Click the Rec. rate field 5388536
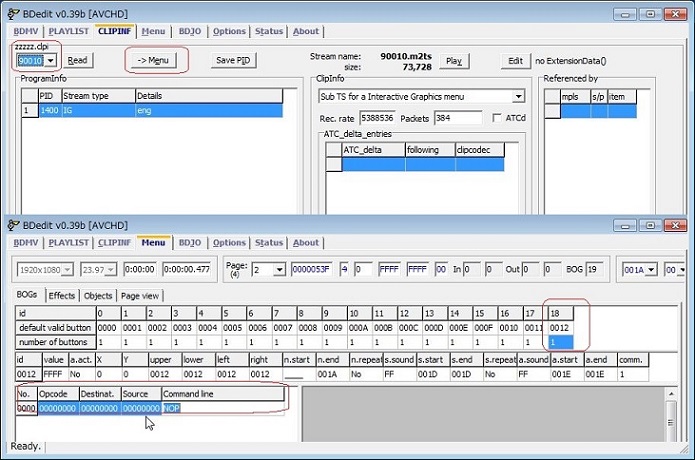Screen dimensions: 695x460 click(377, 118)
